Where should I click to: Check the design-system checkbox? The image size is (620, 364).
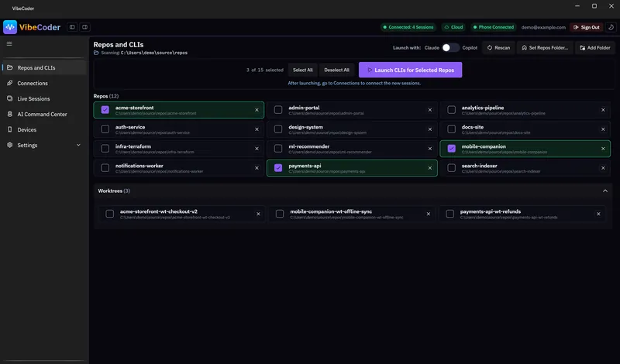pyautogui.click(x=278, y=129)
